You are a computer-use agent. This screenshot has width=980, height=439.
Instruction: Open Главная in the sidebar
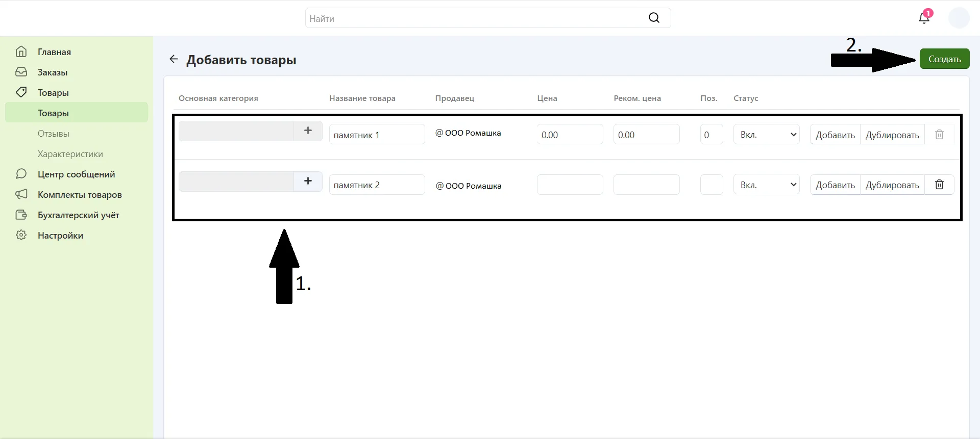point(54,52)
